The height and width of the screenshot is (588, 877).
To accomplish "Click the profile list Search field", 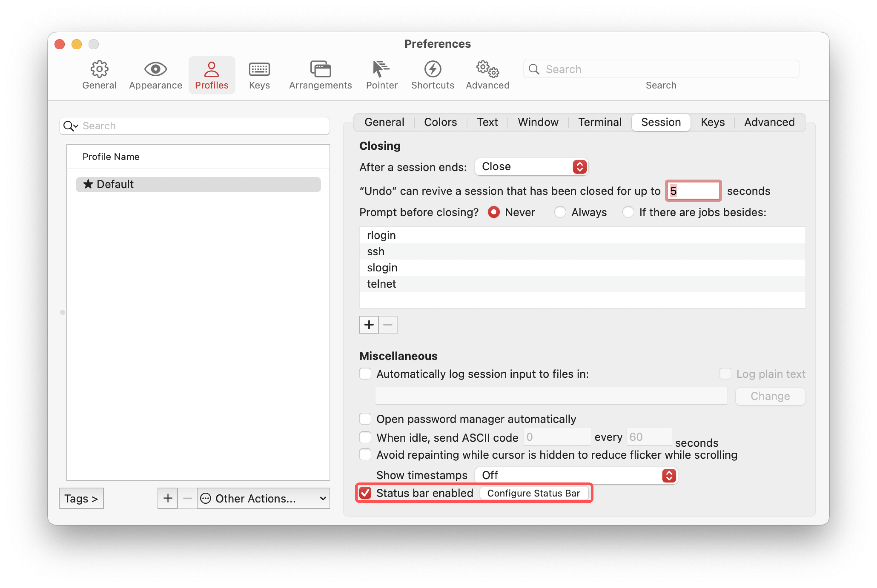I will [x=194, y=126].
